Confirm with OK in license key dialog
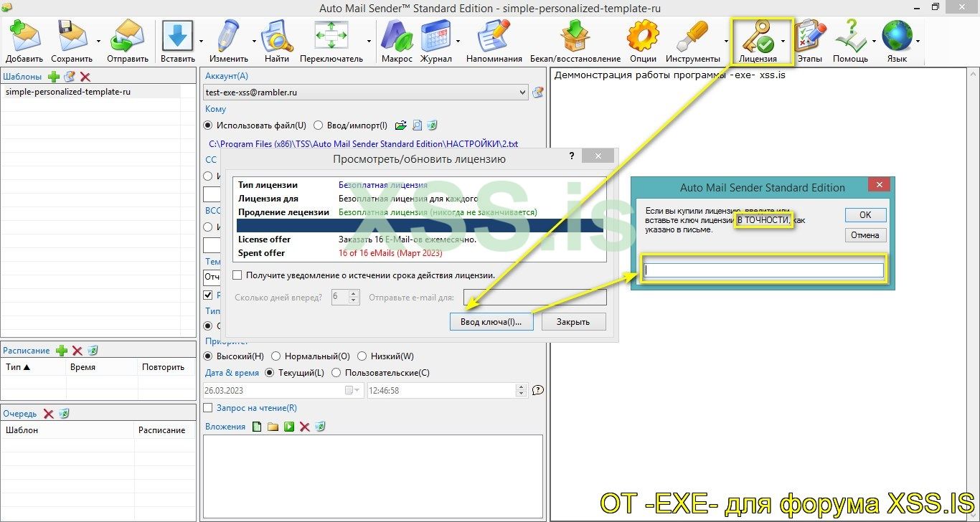The image size is (980, 522). (865, 215)
